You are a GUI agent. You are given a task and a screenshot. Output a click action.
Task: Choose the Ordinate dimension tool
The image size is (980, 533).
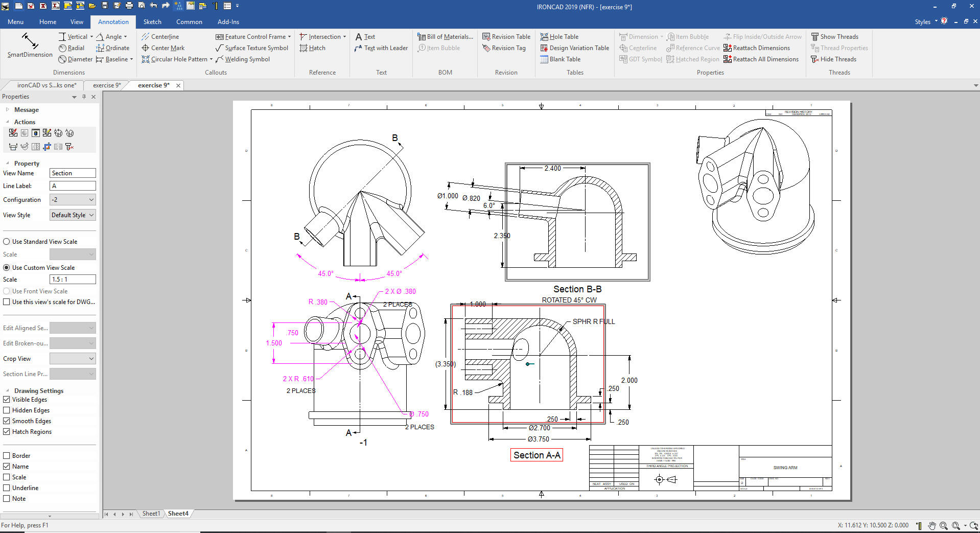[x=113, y=48]
